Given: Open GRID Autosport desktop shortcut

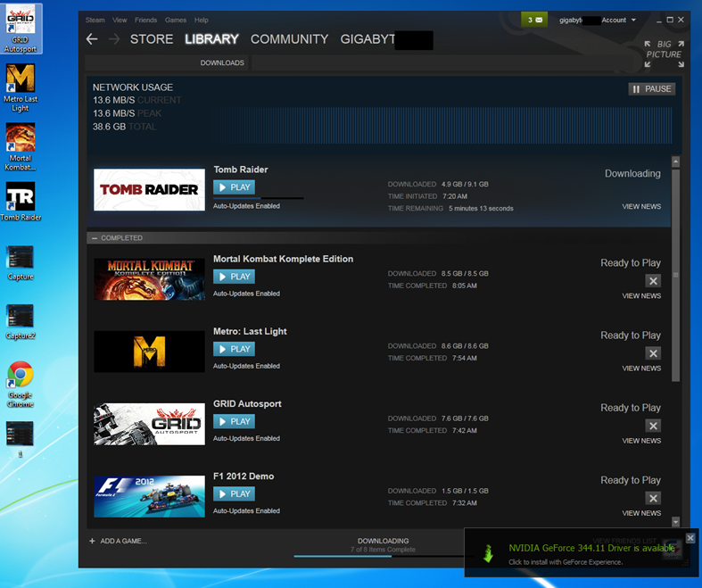Looking at the screenshot, I should pyautogui.click(x=21, y=29).
